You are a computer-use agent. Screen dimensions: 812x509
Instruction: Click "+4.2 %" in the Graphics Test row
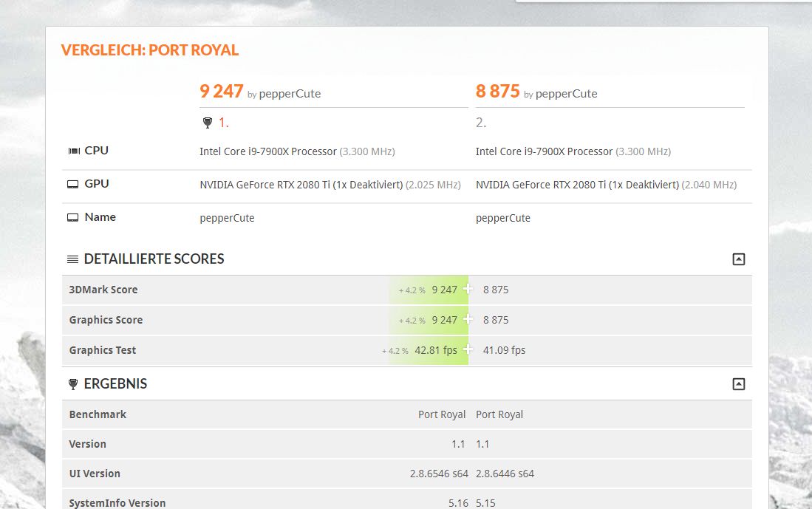click(x=395, y=351)
